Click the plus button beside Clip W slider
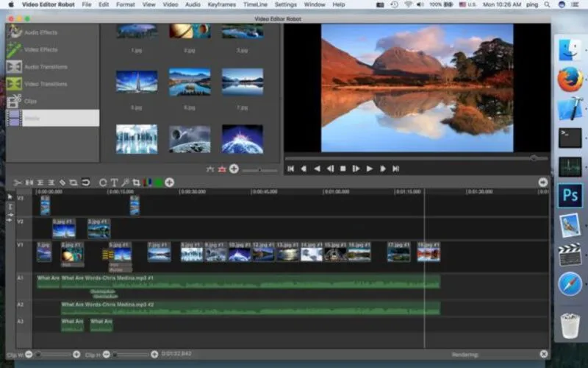 [x=76, y=354]
